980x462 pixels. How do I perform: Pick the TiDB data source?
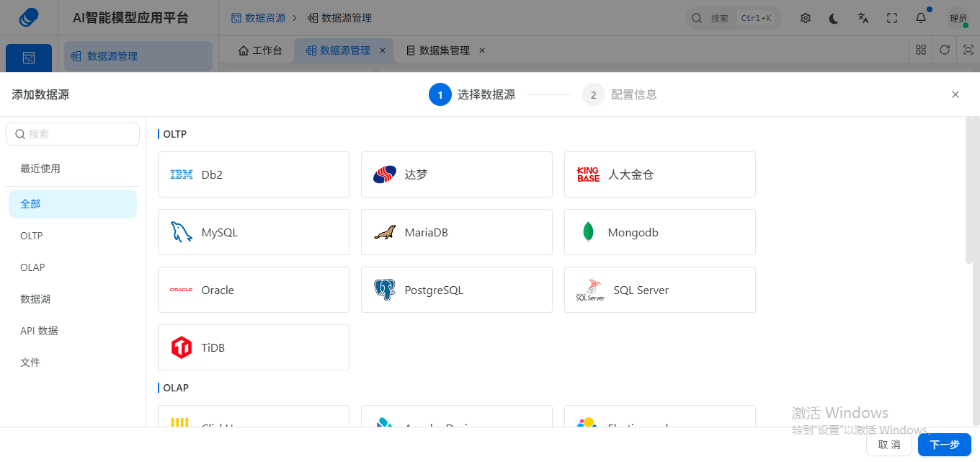pyautogui.click(x=254, y=347)
